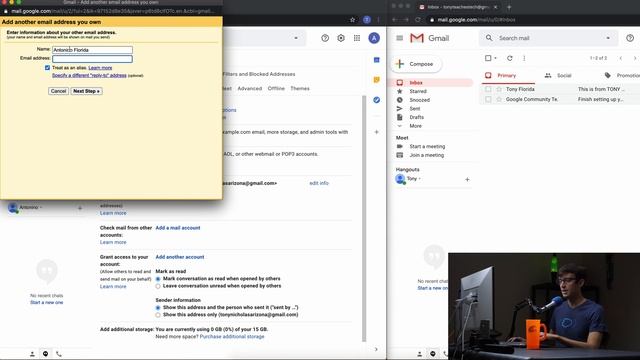This screenshot has width=640, height=360.
Task: Star the Google Community Team email
Action: click(499, 99)
